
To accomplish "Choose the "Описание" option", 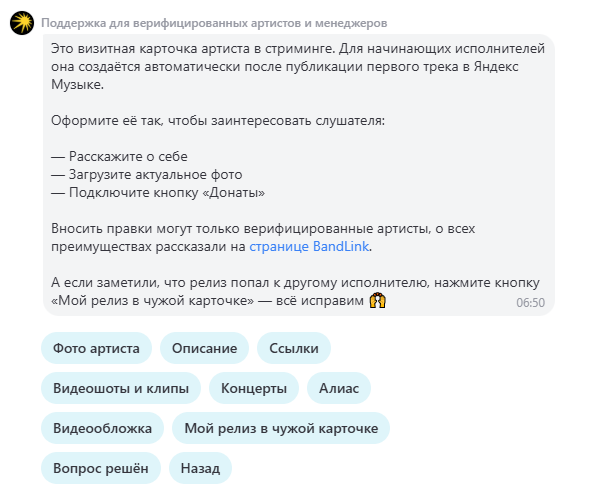I will pyautogui.click(x=204, y=348).
